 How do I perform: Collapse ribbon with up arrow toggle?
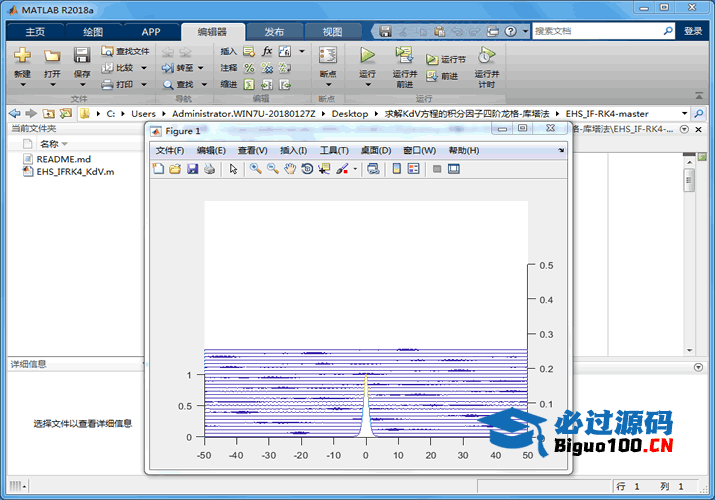(x=699, y=96)
